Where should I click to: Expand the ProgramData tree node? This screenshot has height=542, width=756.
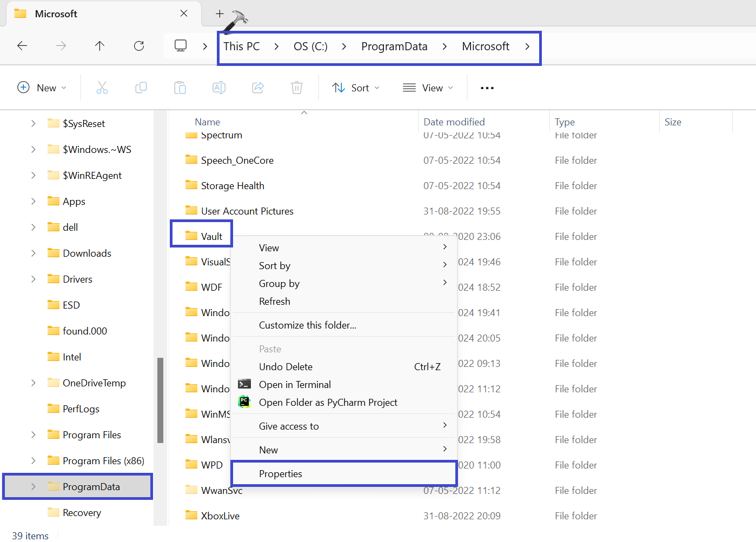click(34, 487)
